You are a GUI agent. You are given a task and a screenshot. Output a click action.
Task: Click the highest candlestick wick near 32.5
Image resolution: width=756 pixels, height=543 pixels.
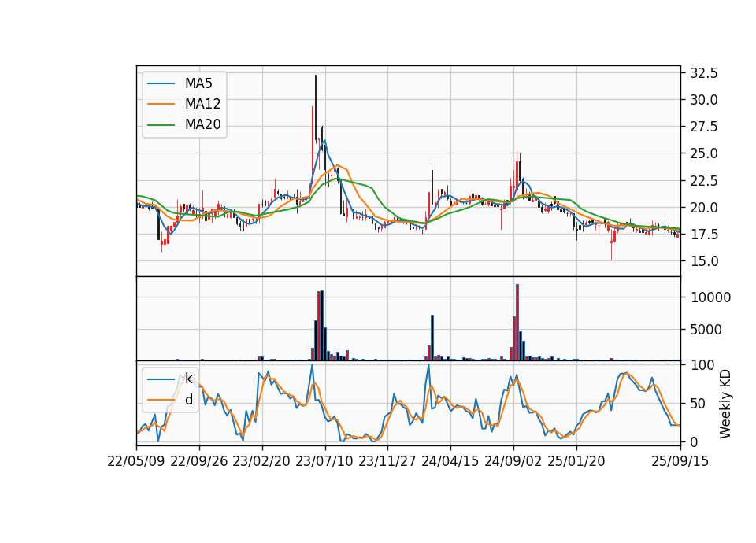[316, 109]
